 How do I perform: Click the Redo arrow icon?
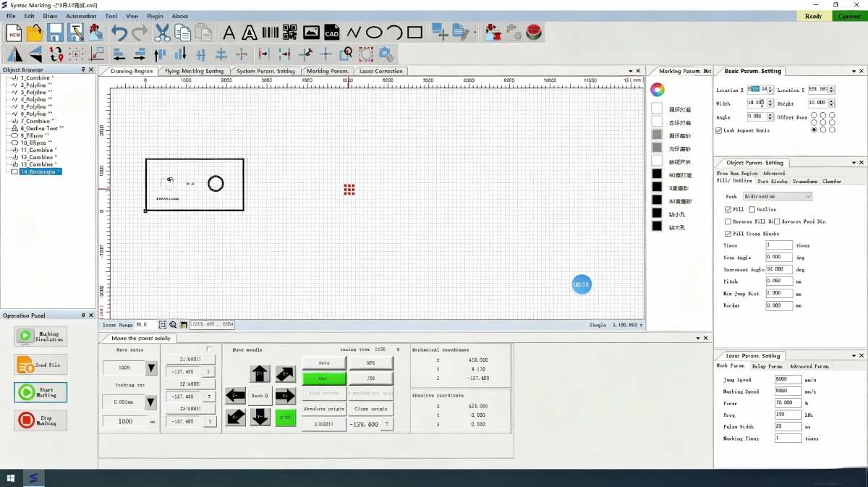[140, 33]
